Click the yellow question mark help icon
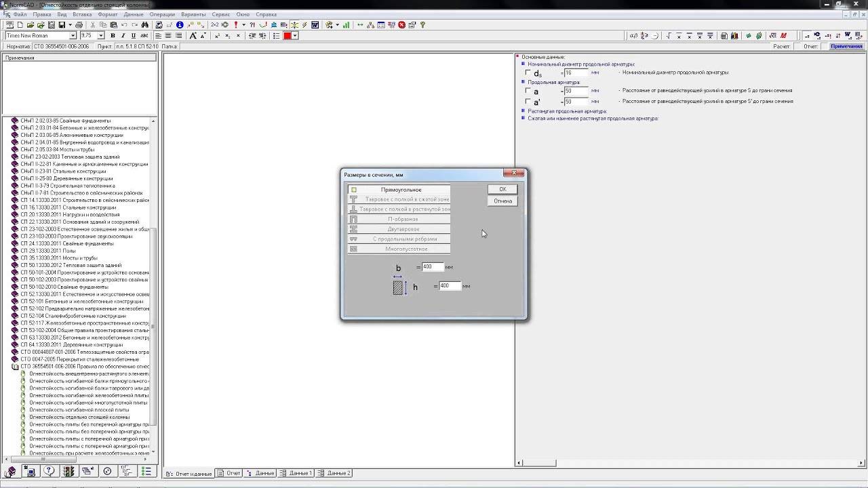This screenshot has width=868, height=488. point(422,24)
